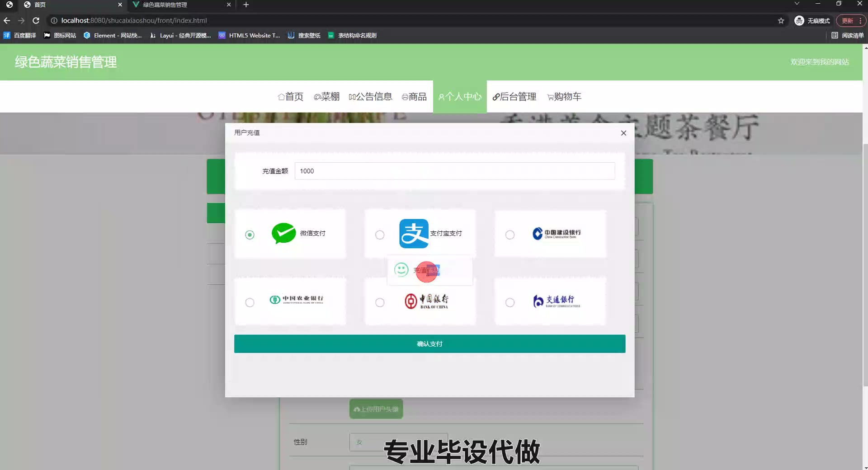Click the Agricultural Bank of China logo
The height and width of the screenshot is (470, 868).
tap(297, 300)
